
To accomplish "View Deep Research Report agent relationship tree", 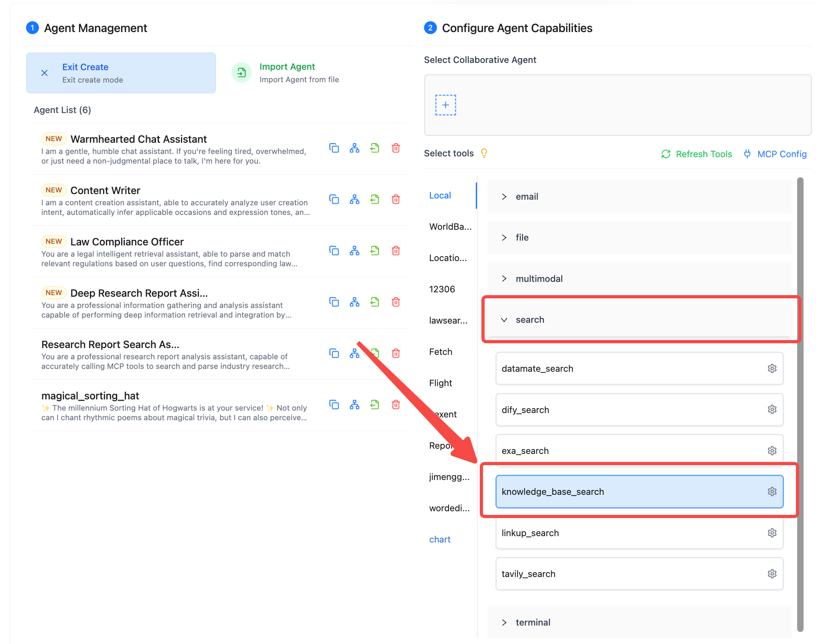I will tap(354, 302).
